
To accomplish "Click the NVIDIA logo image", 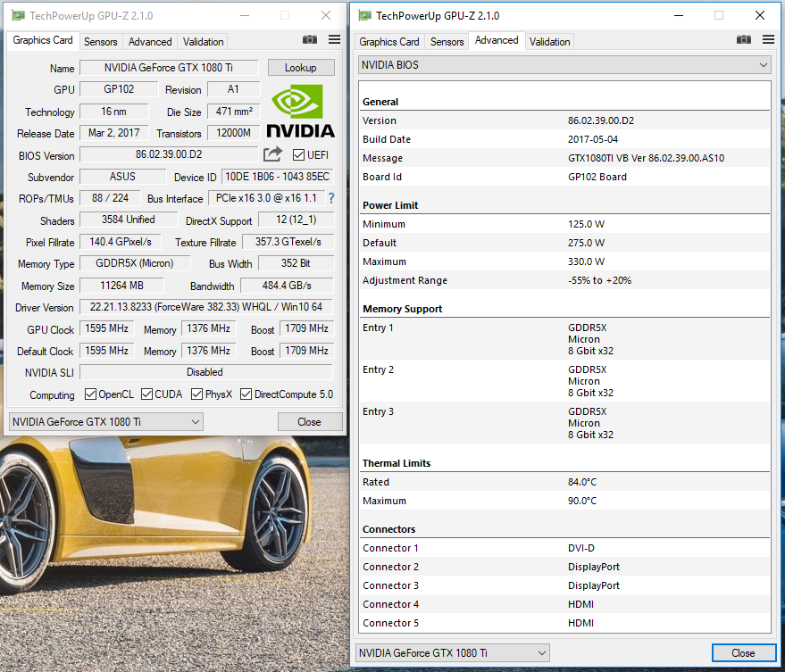I will pos(301,111).
